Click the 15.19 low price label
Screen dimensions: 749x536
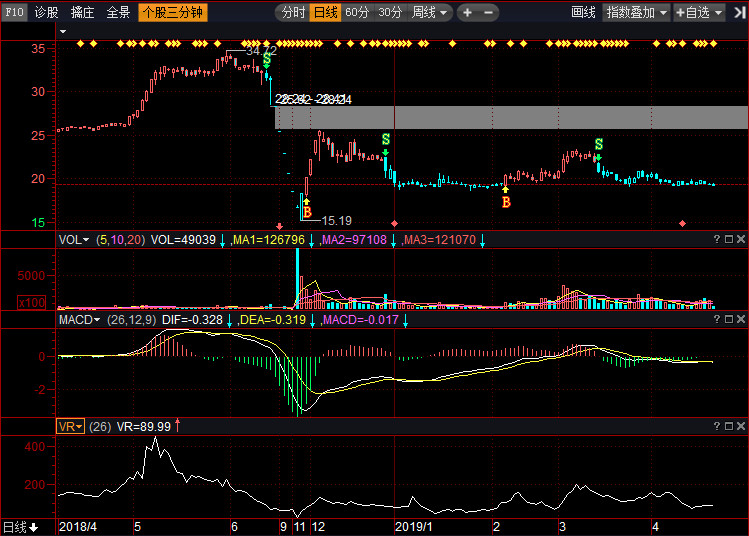(336, 221)
